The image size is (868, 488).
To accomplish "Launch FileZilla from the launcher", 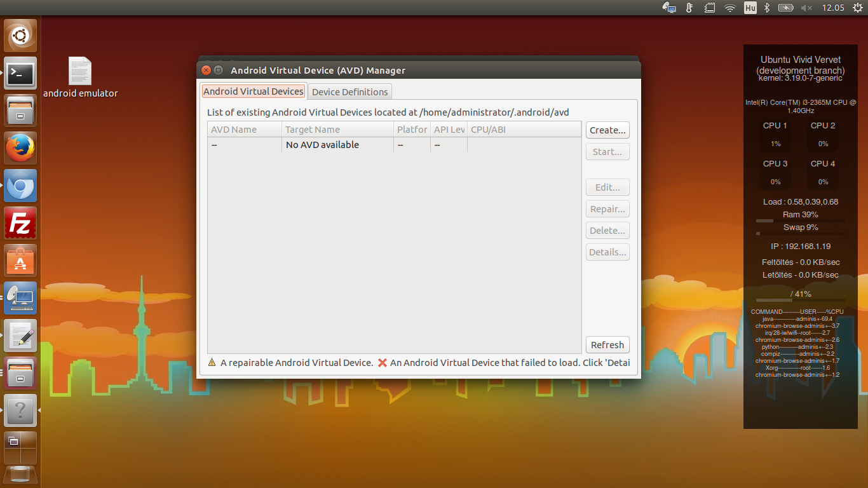I will [21, 223].
